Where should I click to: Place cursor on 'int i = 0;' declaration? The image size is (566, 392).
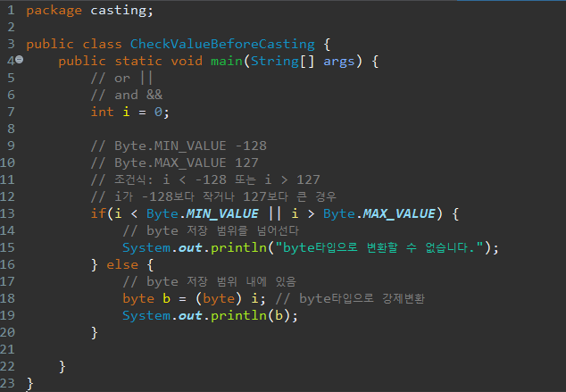(129, 112)
